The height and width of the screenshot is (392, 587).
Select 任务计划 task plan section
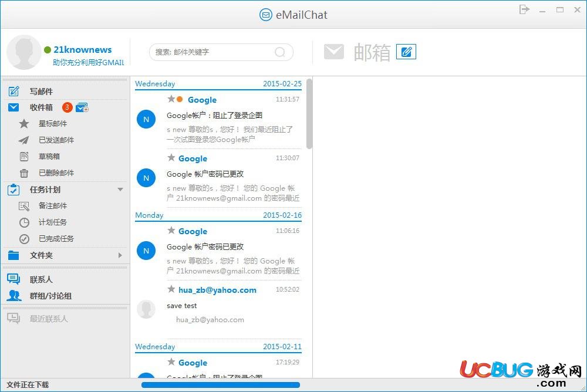[45, 190]
